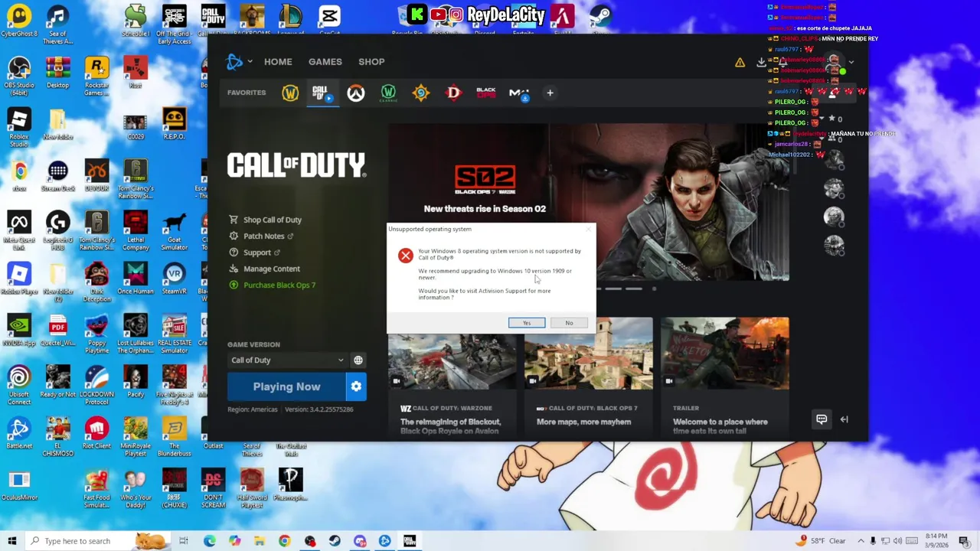Collapse the friends sidebar arrow

pos(844,419)
